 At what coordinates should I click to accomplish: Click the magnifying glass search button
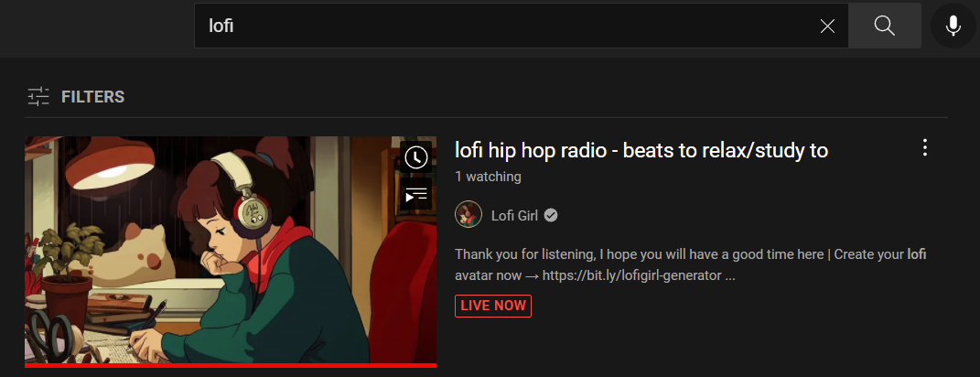(884, 26)
